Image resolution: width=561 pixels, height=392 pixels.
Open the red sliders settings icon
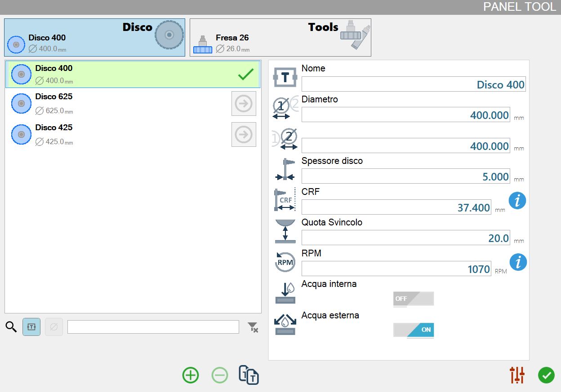click(517, 375)
